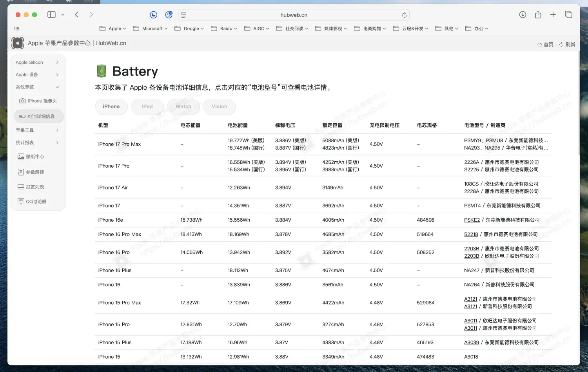The height and width of the screenshot is (372, 588).
Task: Open the Microsoft bookmarks folder
Action: click(x=150, y=29)
